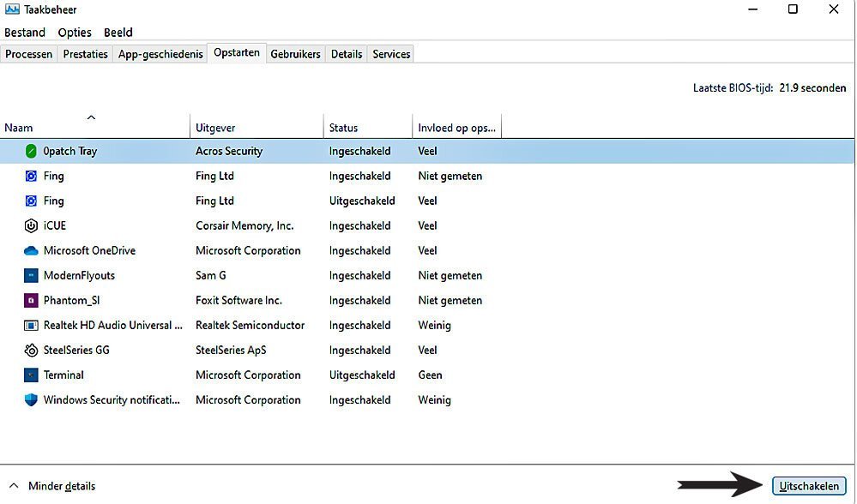Select the Opstarten tab
The height and width of the screenshot is (504, 857).
[x=237, y=52]
